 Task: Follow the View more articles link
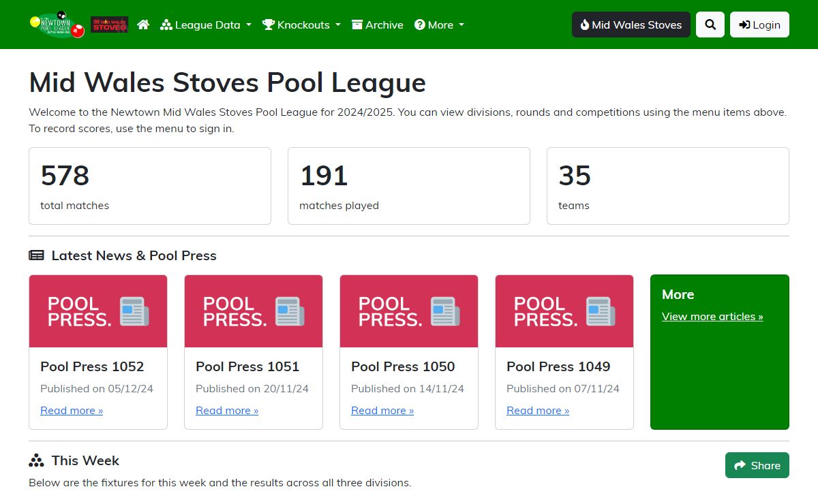(x=712, y=316)
